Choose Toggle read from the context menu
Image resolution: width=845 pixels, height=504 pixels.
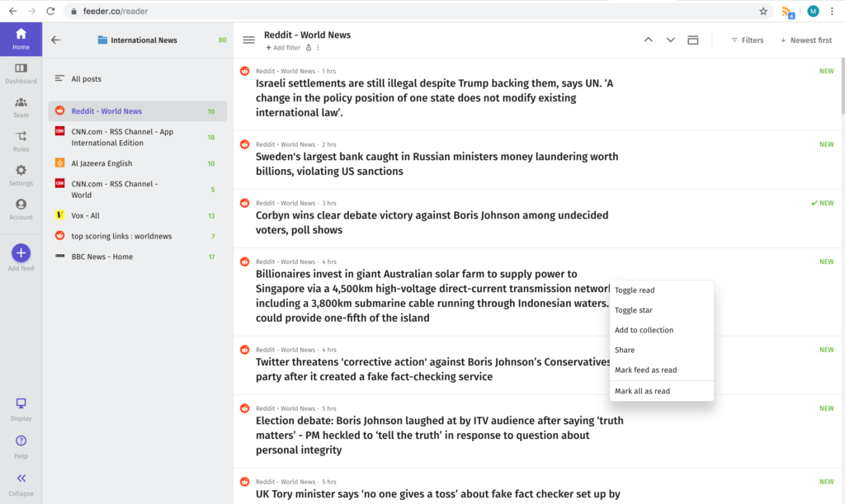(662, 290)
